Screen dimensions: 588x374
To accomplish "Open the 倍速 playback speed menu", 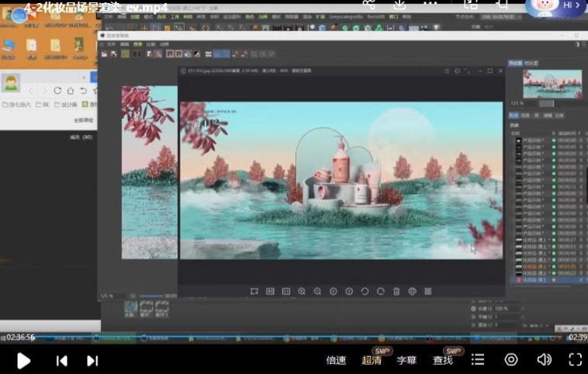I will (336, 360).
